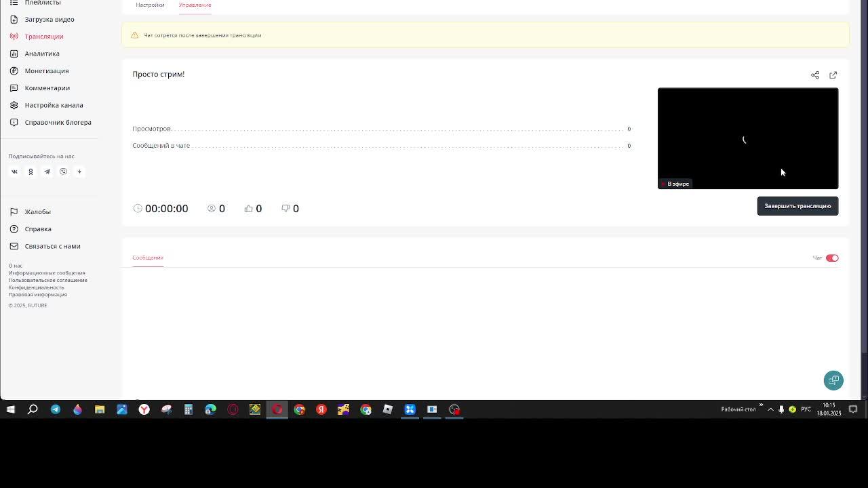Open the Odnoklassniki social icon
Screen dimensions: 868x488
[31, 171]
